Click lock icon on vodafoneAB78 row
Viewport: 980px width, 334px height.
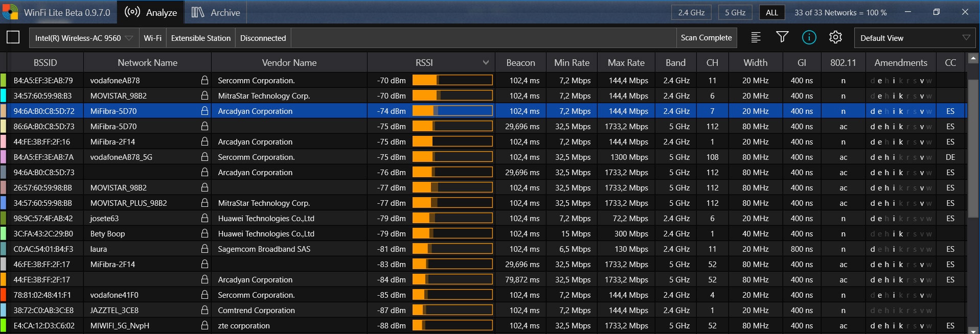click(x=204, y=80)
